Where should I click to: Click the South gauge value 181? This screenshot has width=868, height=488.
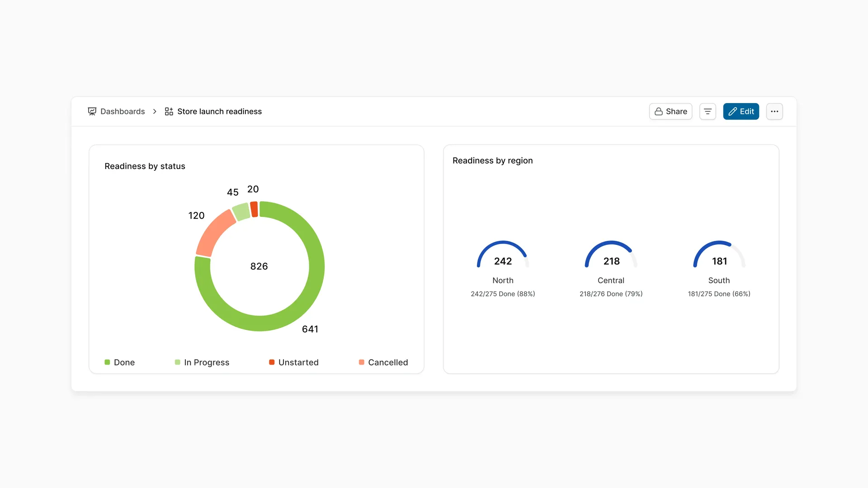pos(719,261)
